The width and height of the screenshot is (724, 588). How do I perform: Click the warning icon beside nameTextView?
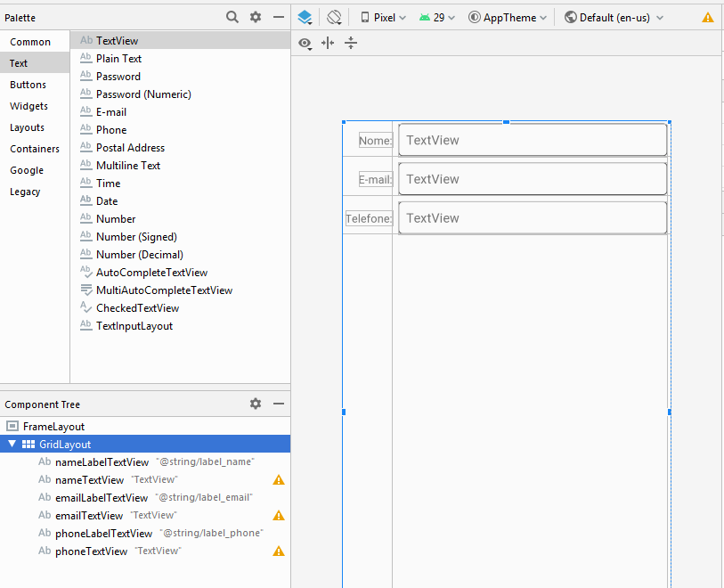[279, 480]
